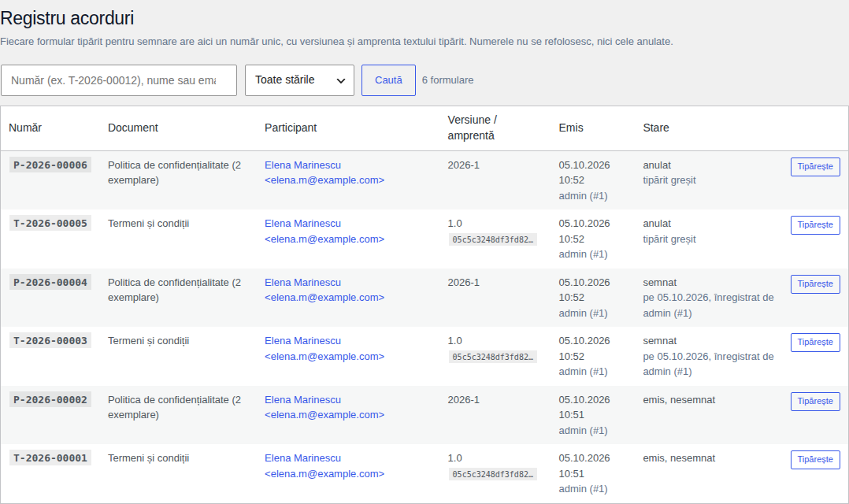Open Elena Marinescu link in row P-2026-00006
The image size is (849, 504).
point(302,165)
